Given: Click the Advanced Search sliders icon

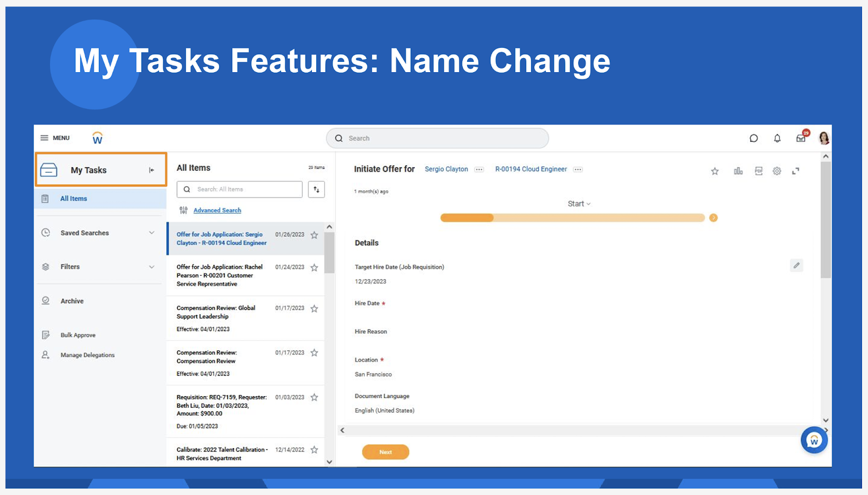Looking at the screenshot, I should click(183, 210).
